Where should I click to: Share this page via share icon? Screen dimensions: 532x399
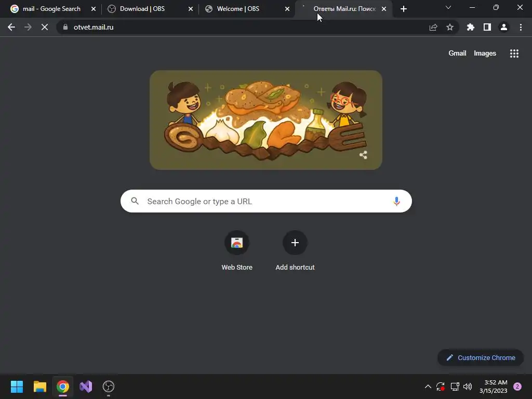[433, 27]
